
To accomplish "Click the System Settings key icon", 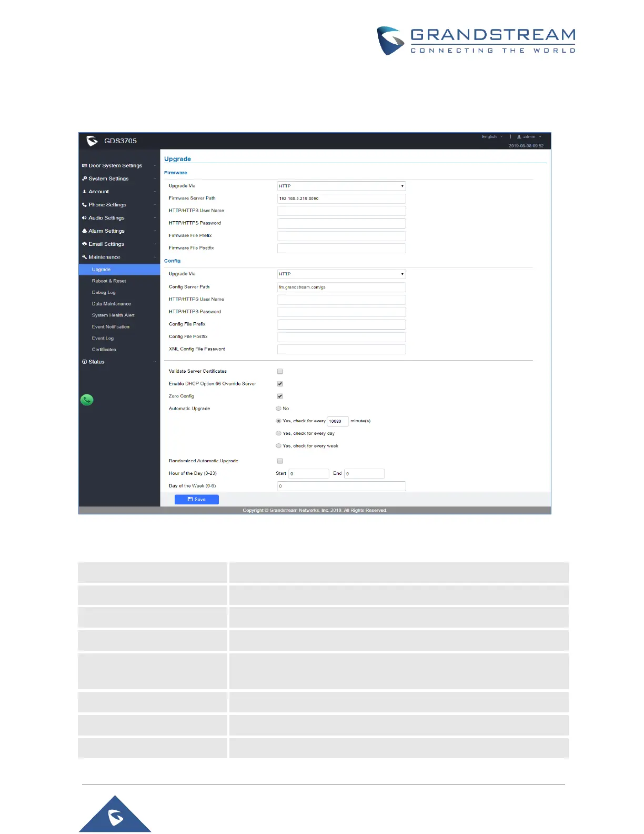I will [84, 178].
